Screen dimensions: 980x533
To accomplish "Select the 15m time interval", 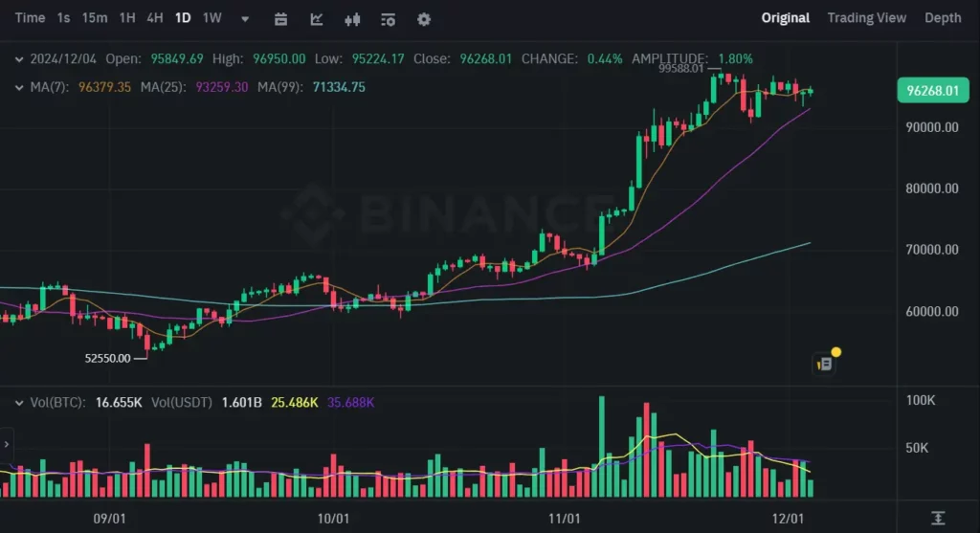I will click(x=95, y=18).
